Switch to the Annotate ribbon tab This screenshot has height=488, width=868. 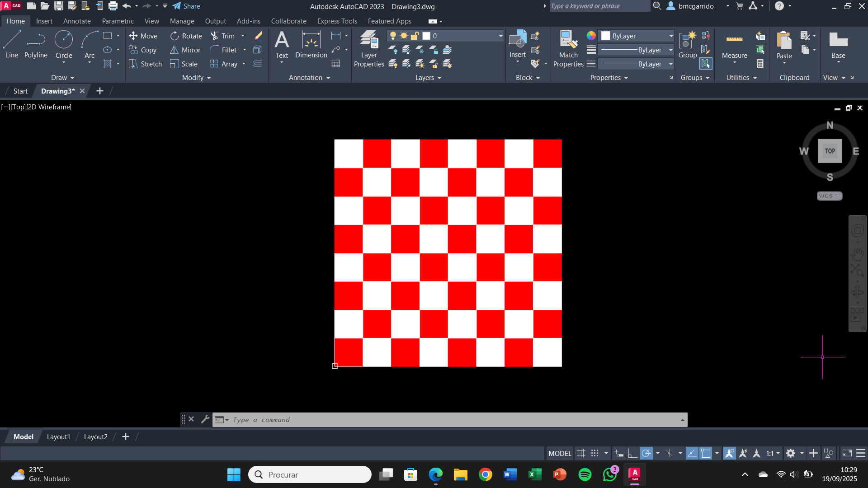pos(77,21)
